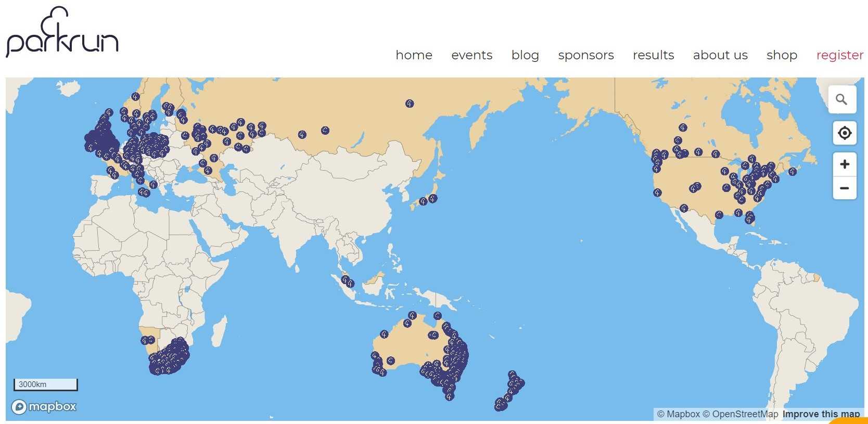Click the parkrun logo
868x424 pixels.
(x=62, y=32)
